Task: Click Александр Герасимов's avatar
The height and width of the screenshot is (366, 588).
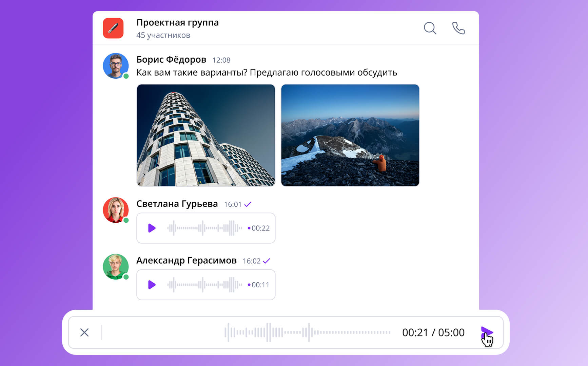Action: 116,267
